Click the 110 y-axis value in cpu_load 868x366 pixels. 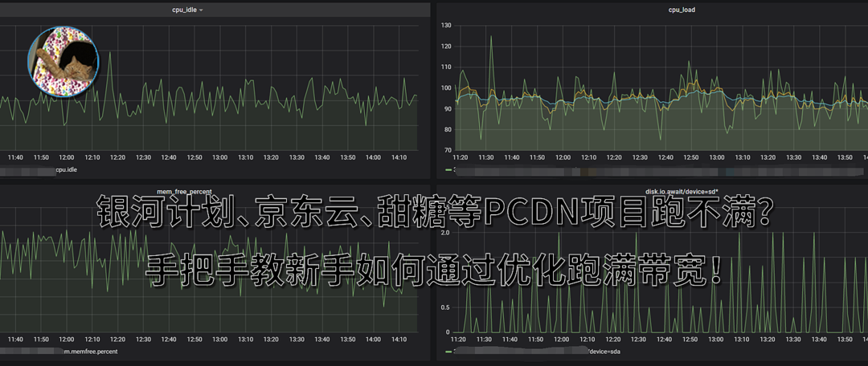click(x=446, y=67)
